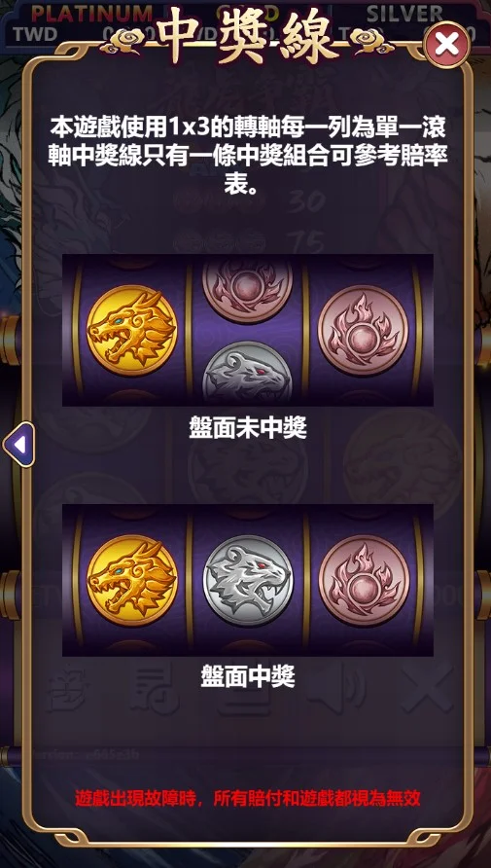Select gold dragon coin in 盤面中獎 example
This screenshot has width=491, height=868.
[x=132, y=580]
